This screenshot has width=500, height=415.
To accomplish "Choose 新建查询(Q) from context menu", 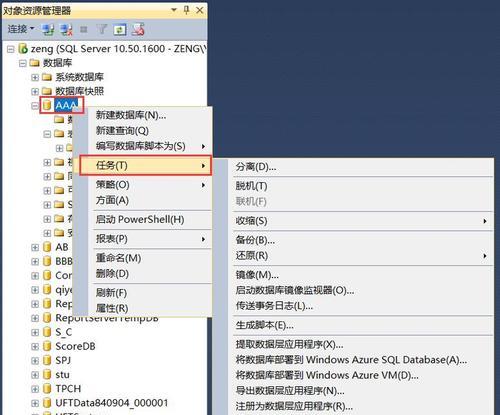I will tap(122, 131).
